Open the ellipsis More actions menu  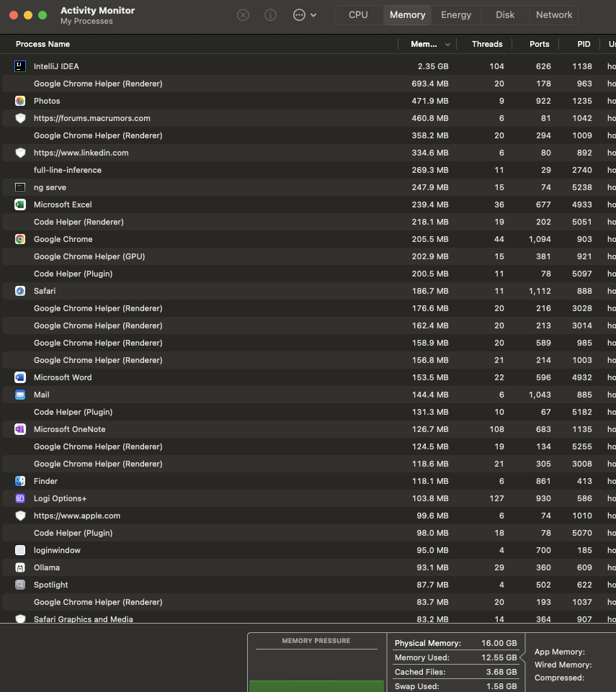[305, 15]
